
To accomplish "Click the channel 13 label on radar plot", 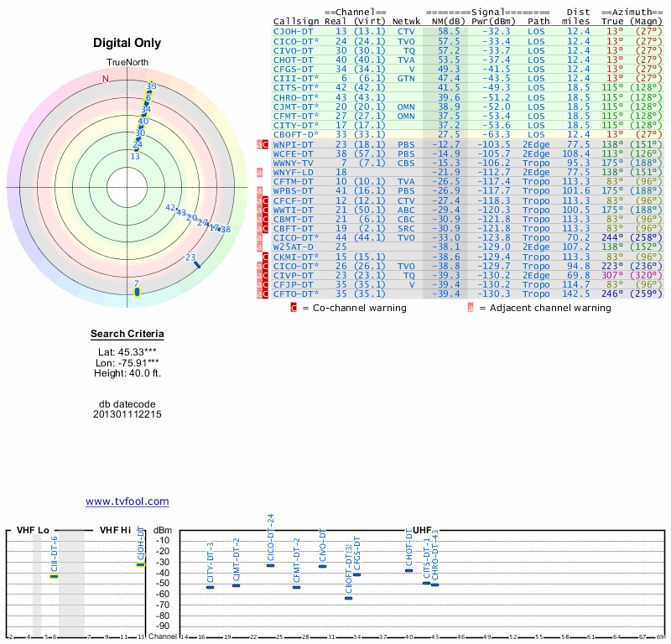I will click(134, 156).
